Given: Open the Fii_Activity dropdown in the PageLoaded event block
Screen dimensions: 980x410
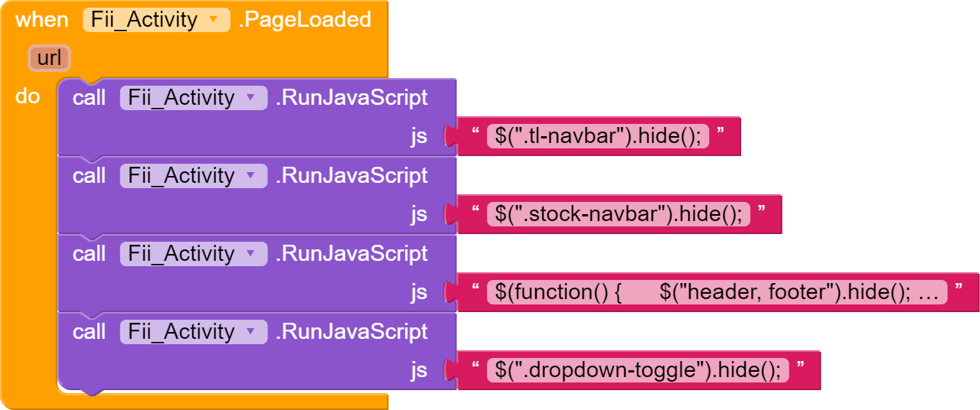Looking at the screenshot, I should pyautogui.click(x=214, y=20).
